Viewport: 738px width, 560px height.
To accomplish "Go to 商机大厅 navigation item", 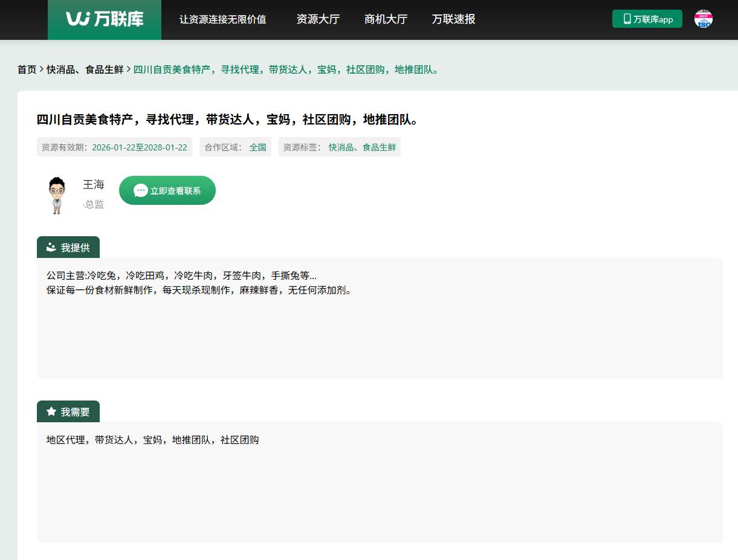I will tap(386, 19).
